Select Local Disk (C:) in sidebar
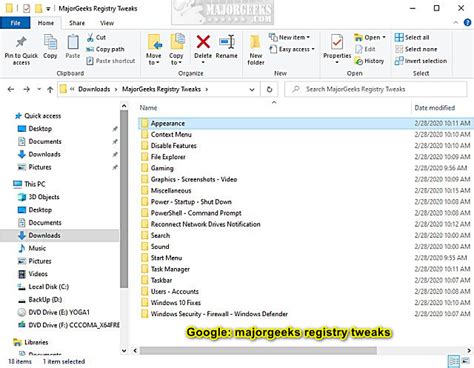 tap(43, 287)
